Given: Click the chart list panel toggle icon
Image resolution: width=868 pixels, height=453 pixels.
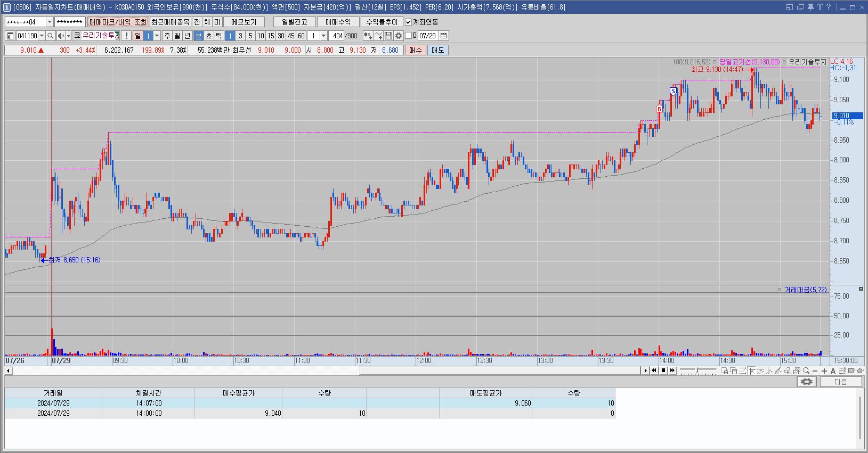Looking at the screenshot, I should 10,36.
